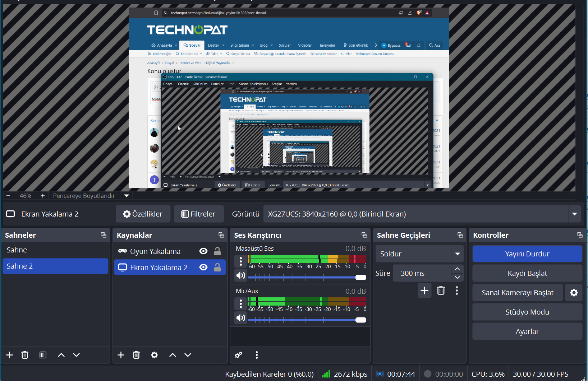This screenshot has height=381, width=588.
Task: Open source properties gear in Kaynaklar footer
Action: (155, 355)
